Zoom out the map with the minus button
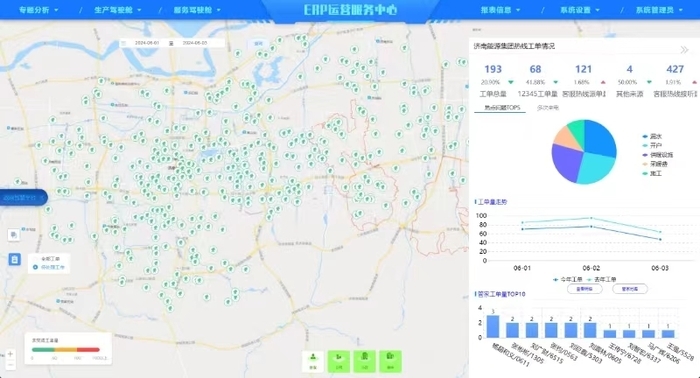Image resolution: width=700 pixels, height=378 pixels. tap(10, 364)
